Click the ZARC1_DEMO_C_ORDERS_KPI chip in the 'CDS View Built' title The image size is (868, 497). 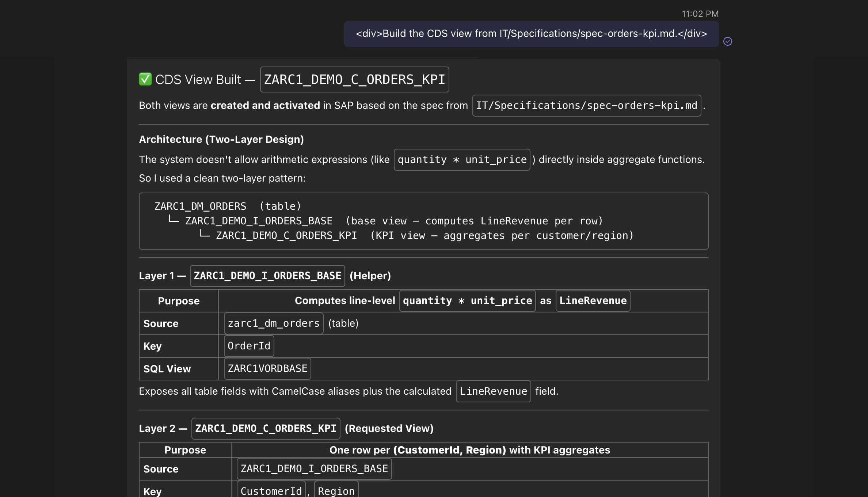(x=354, y=79)
